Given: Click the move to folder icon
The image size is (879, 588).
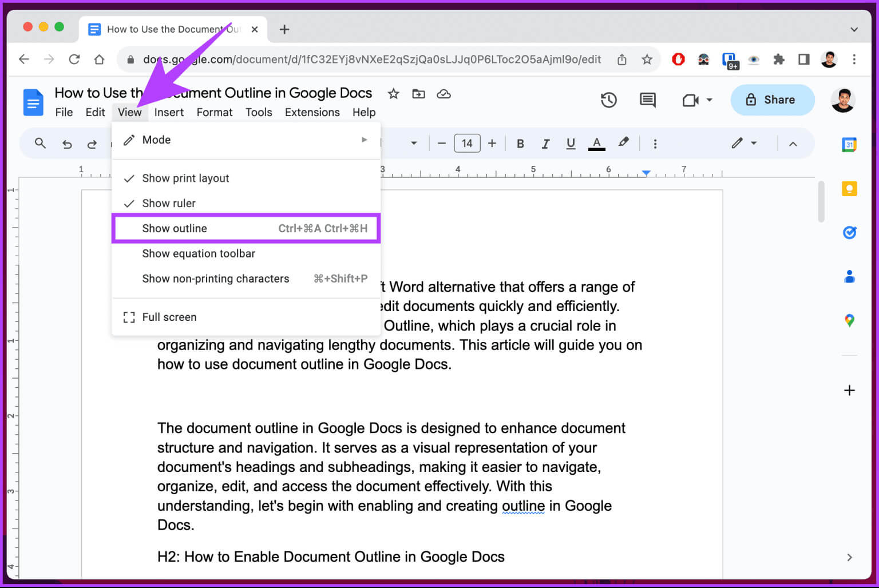Looking at the screenshot, I should [x=418, y=94].
